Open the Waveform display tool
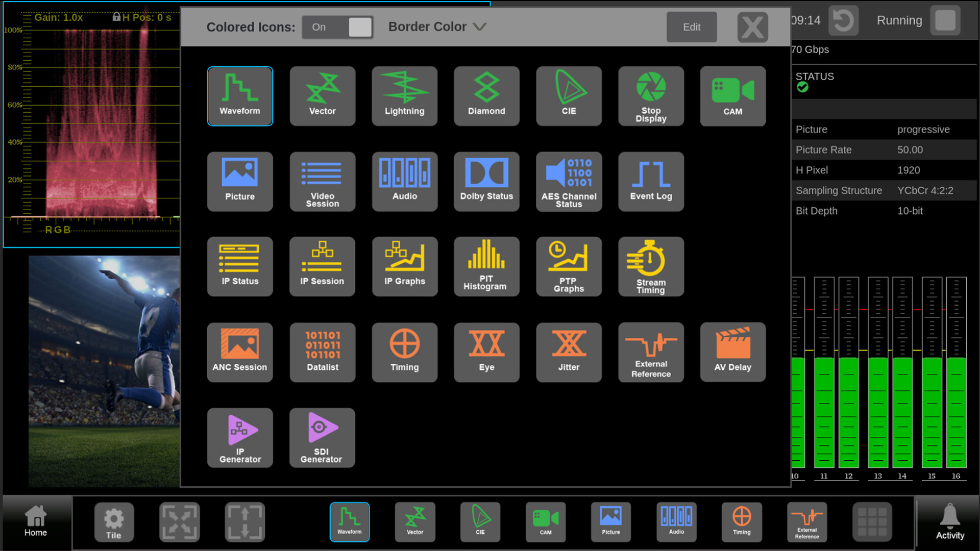The image size is (980, 551). point(240,96)
